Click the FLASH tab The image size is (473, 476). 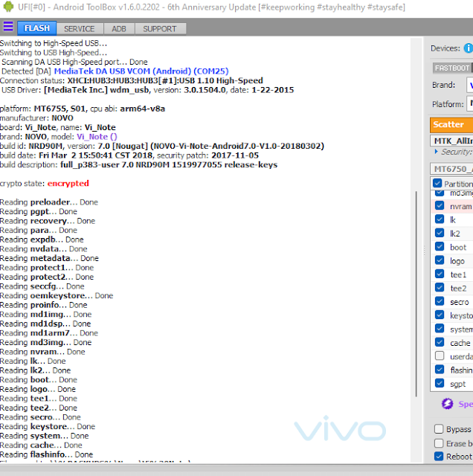pyautogui.click(x=37, y=29)
